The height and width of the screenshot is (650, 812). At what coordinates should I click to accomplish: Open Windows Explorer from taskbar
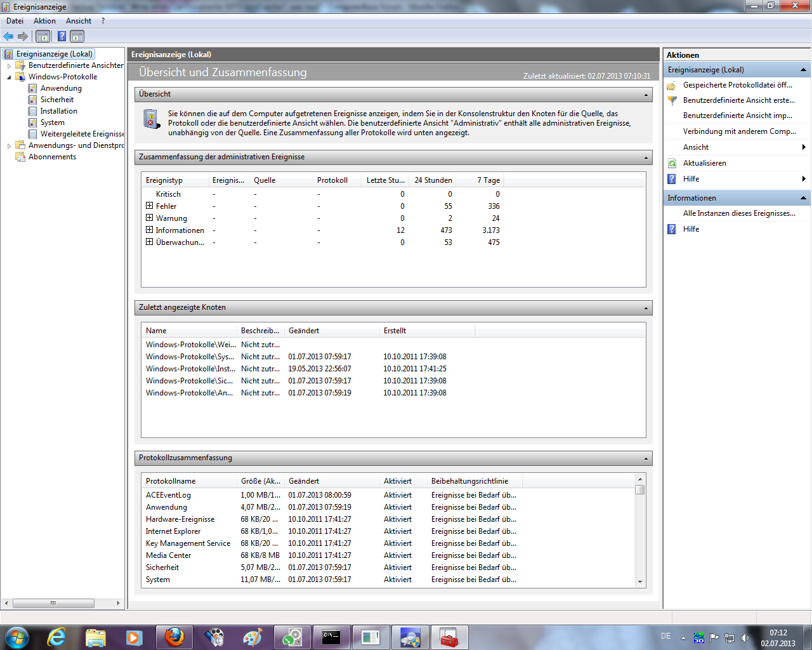click(95, 637)
